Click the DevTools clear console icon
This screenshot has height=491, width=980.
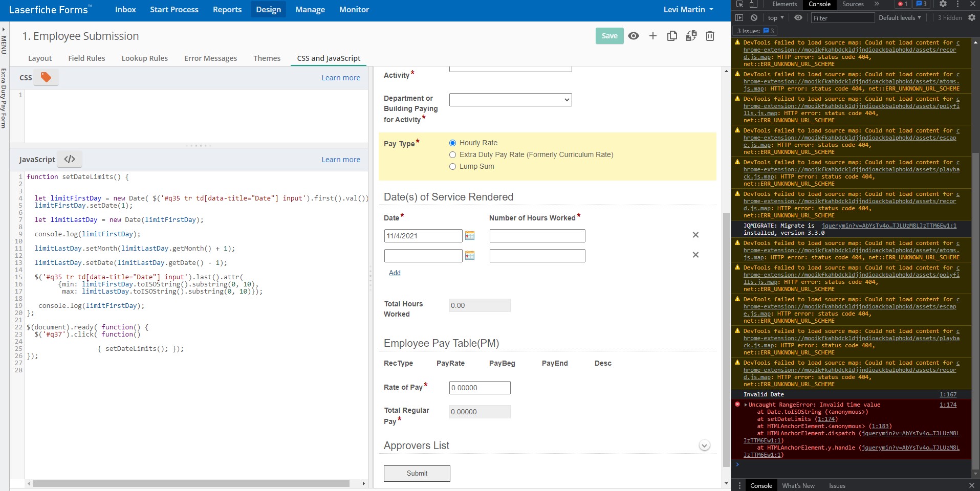[x=754, y=17]
